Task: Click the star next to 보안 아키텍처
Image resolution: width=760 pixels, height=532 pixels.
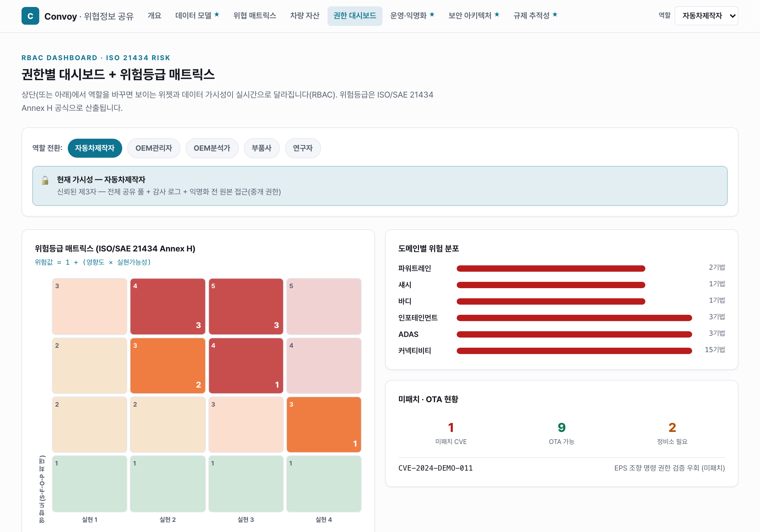Action: point(497,15)
